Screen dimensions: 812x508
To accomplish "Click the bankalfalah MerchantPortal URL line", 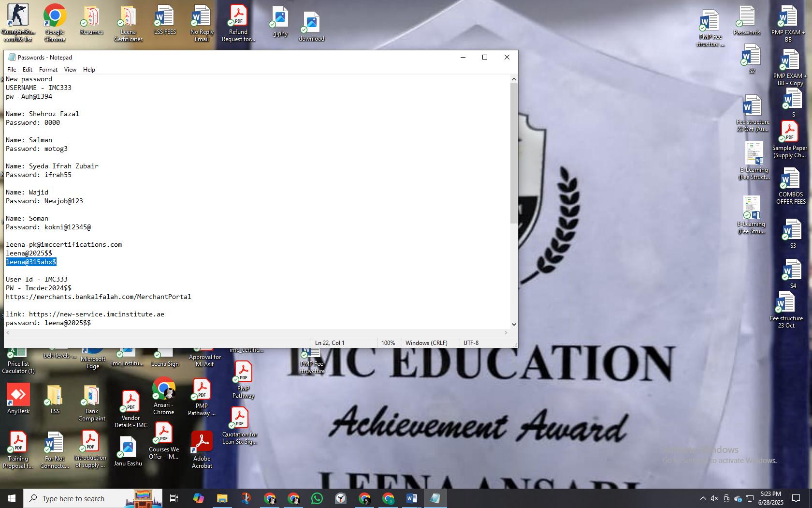I will coord(99,297).
